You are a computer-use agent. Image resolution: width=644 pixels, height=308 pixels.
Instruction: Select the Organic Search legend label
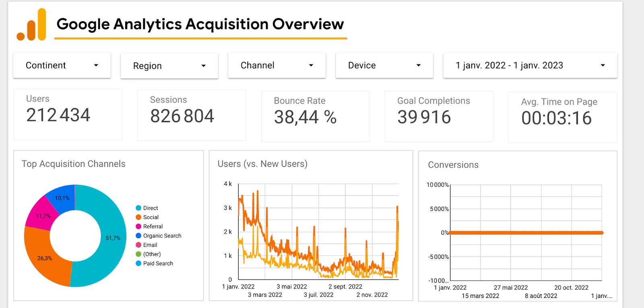162,236
